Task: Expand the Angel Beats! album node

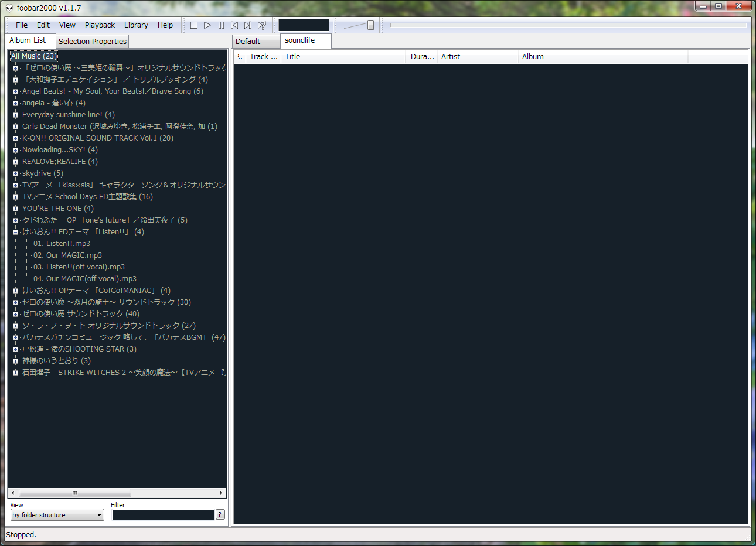Action: pos(15,91)
